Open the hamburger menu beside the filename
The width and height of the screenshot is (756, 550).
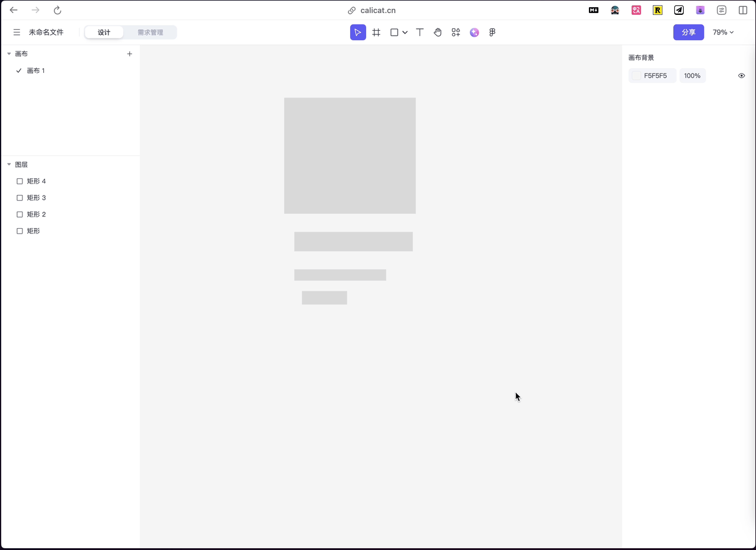pos(17,32)
